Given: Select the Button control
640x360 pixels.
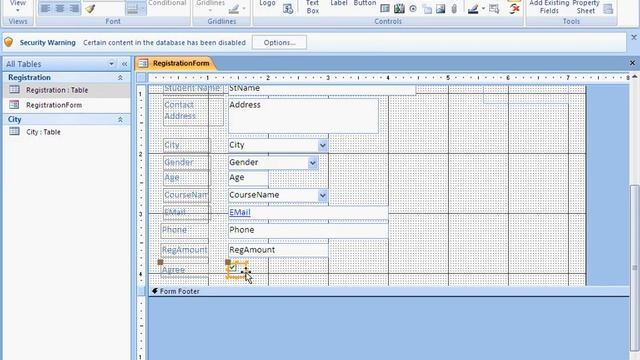Looking at the screenshot, I should [x=365, y=3].
